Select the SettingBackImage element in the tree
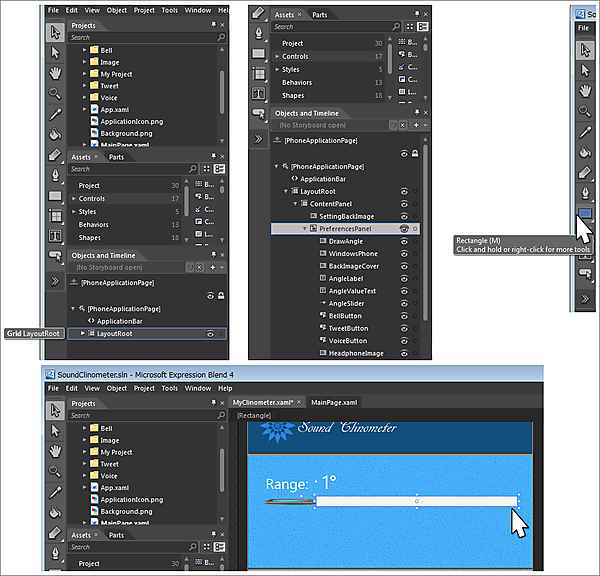Screen dimensions: 600x576 (347, 216)
